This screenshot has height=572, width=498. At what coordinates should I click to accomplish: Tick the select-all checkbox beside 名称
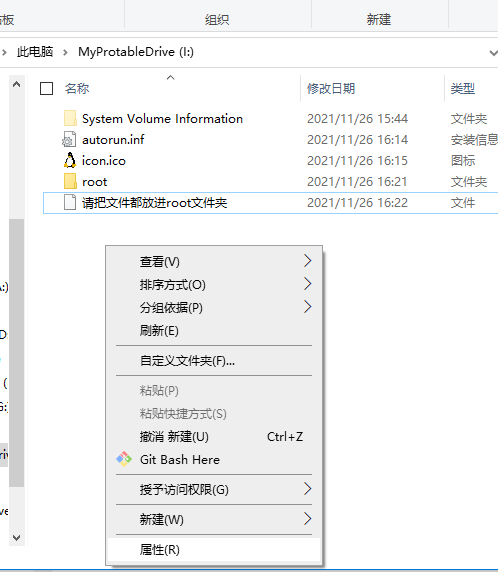coord(46,89)
